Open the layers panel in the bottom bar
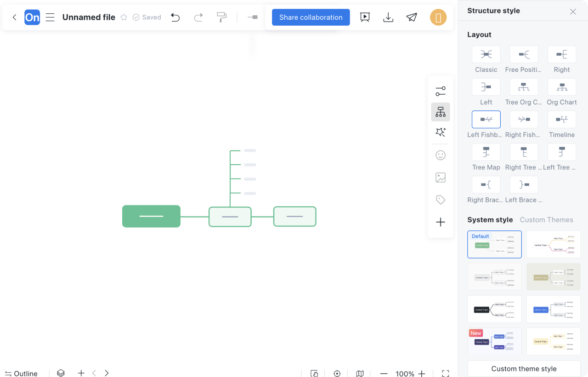The width and height of the screenshot is (588, 377). [x=61, y=373]
